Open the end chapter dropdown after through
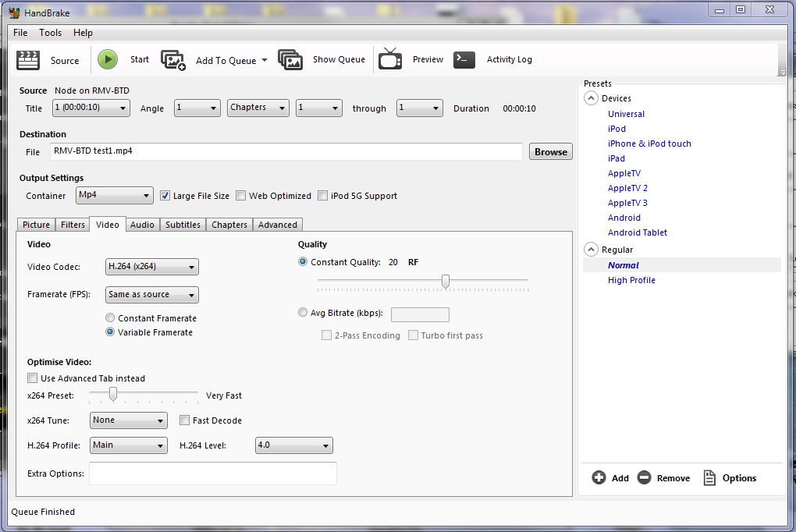796x532 pixels. pyautogui.click(x=419, y=108)
